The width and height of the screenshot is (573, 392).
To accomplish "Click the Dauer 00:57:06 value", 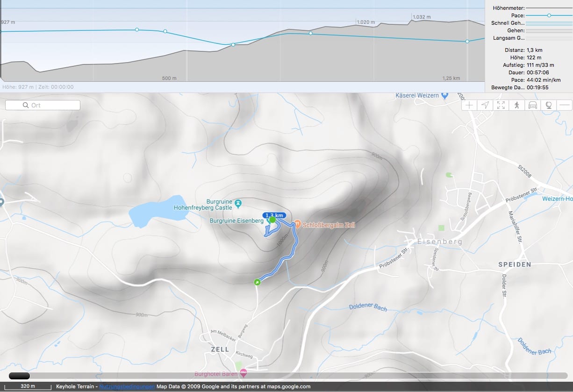I will pos(537,72).
